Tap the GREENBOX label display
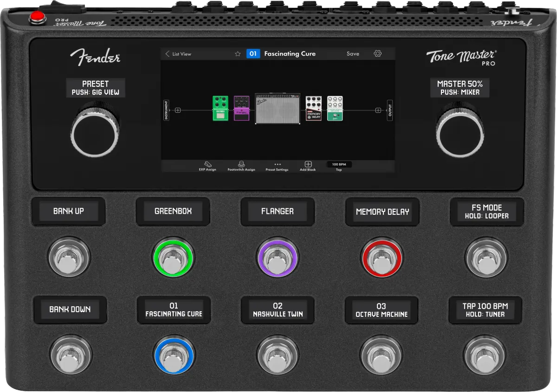 pos(173,211)
